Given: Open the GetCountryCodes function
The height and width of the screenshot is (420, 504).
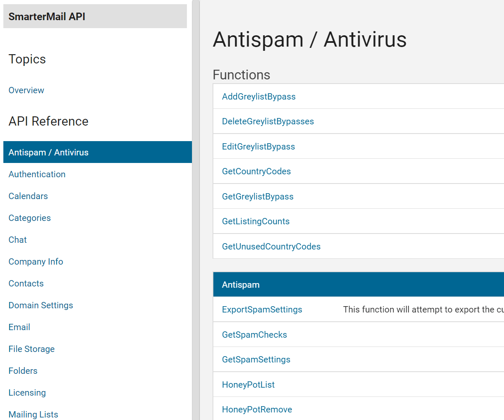Looking at the screenshot, I should (x=256, y=171).
